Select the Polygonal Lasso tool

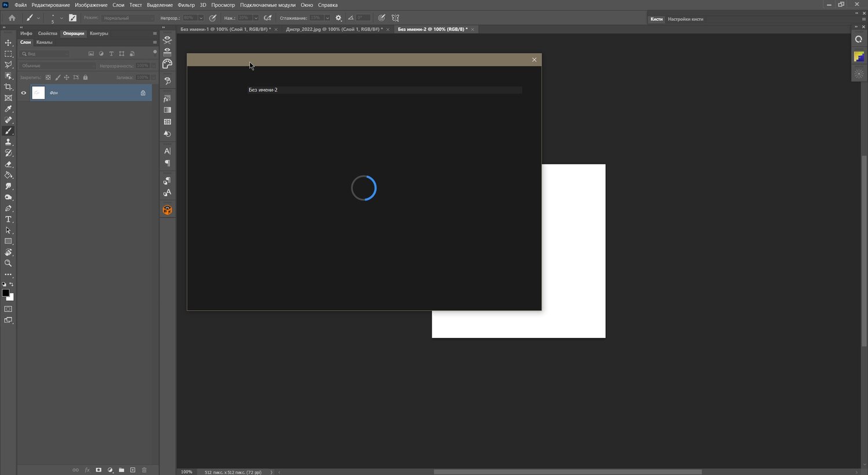8,65
